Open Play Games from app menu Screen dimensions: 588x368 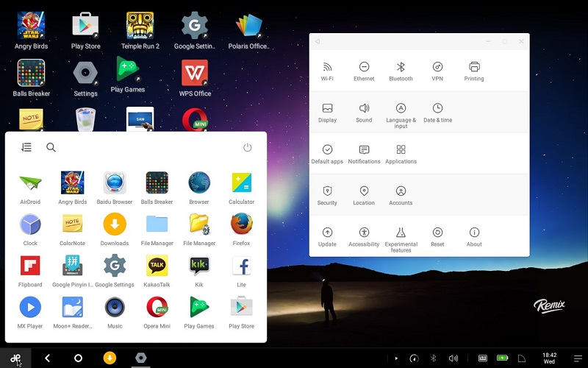(199, 311)
